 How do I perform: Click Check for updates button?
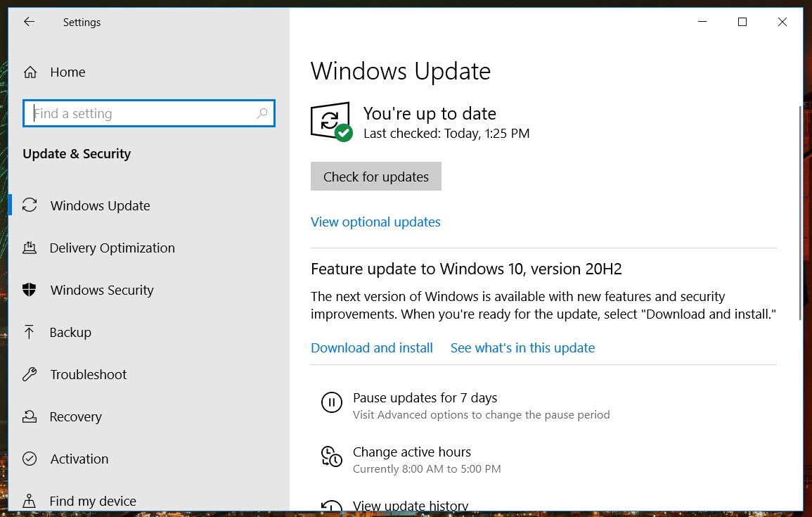(x=376, y=176)
